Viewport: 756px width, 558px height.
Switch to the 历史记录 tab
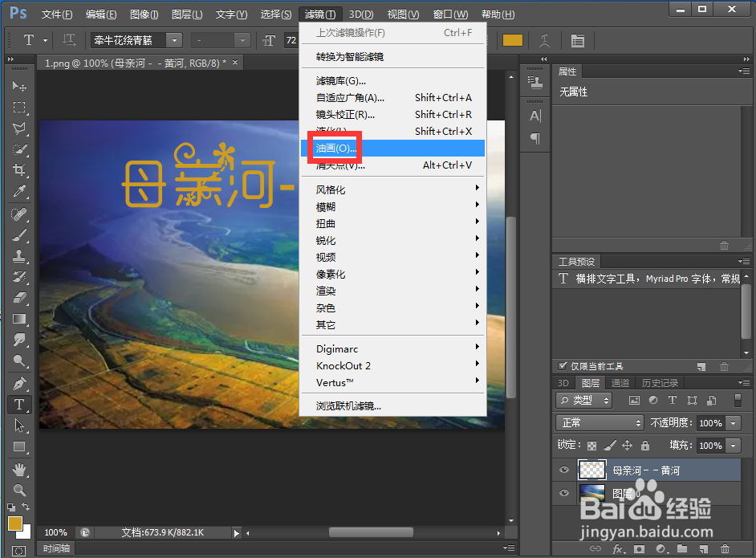660,383
